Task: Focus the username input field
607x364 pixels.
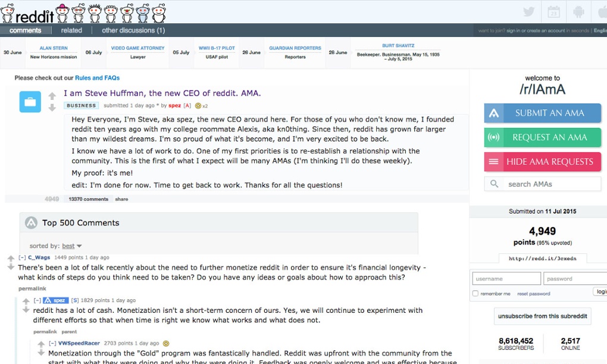Action: [506, 278]
